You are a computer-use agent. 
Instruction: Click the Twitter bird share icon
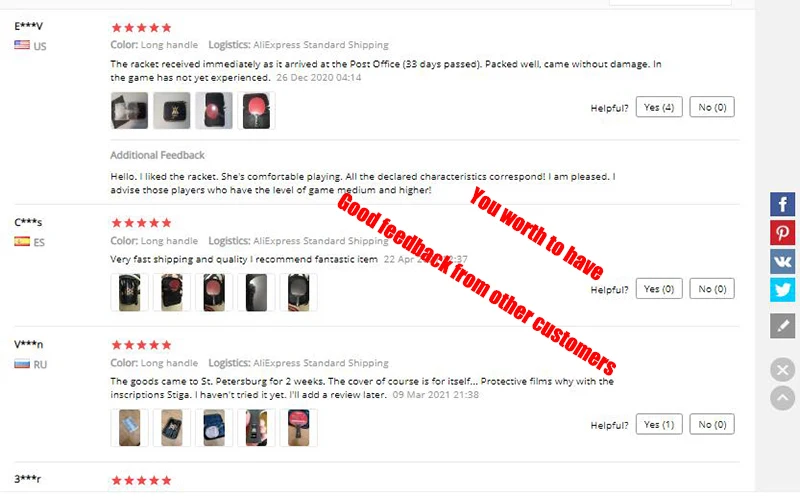click(782, 290)
